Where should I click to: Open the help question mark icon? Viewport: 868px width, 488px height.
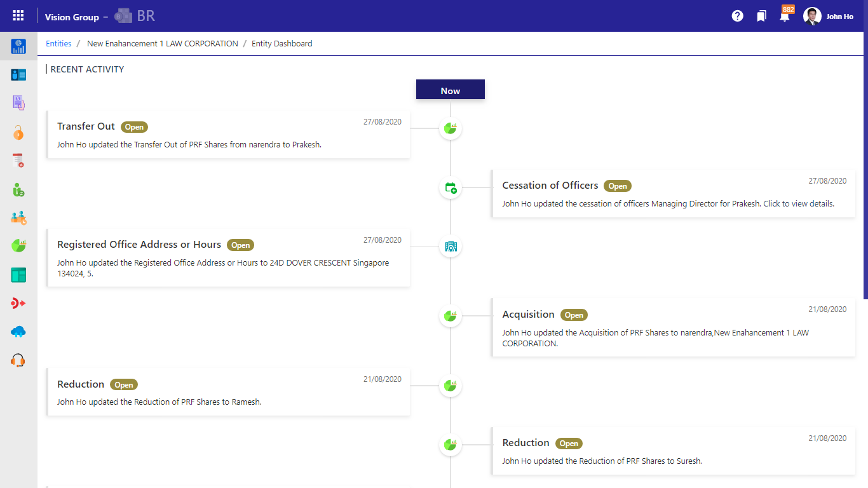click(x=737, y=16)
